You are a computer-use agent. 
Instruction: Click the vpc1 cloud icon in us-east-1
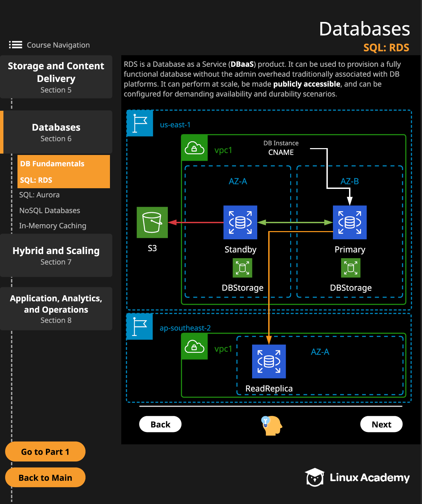(194, 148)
